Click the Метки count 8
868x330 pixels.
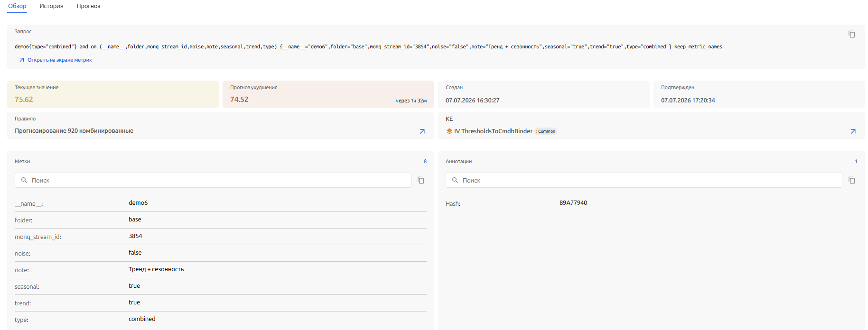(x=425, y=162)
